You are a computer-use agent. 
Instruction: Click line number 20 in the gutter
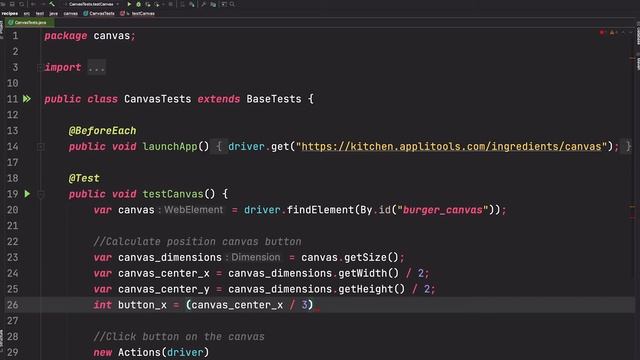point(13,210)
